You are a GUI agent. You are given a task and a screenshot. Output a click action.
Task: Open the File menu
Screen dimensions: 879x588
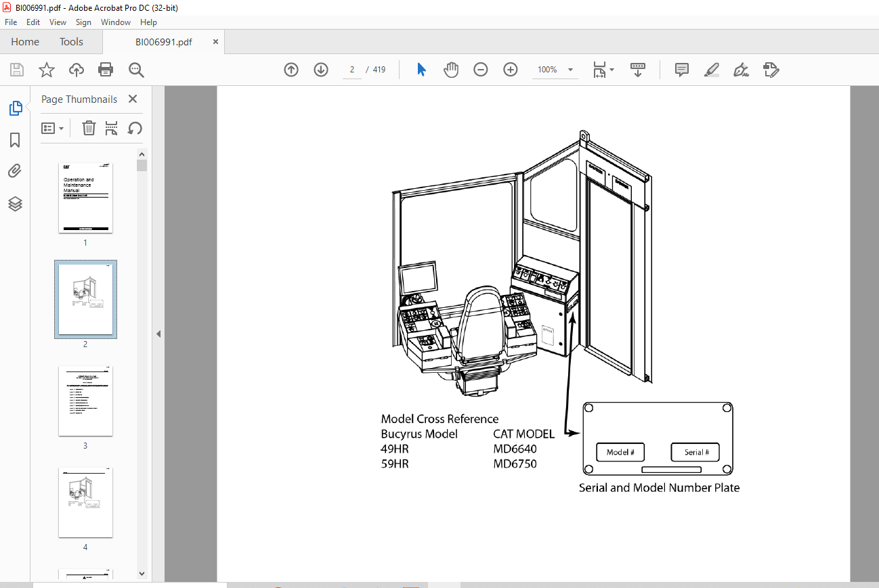[x=11, y=22]
